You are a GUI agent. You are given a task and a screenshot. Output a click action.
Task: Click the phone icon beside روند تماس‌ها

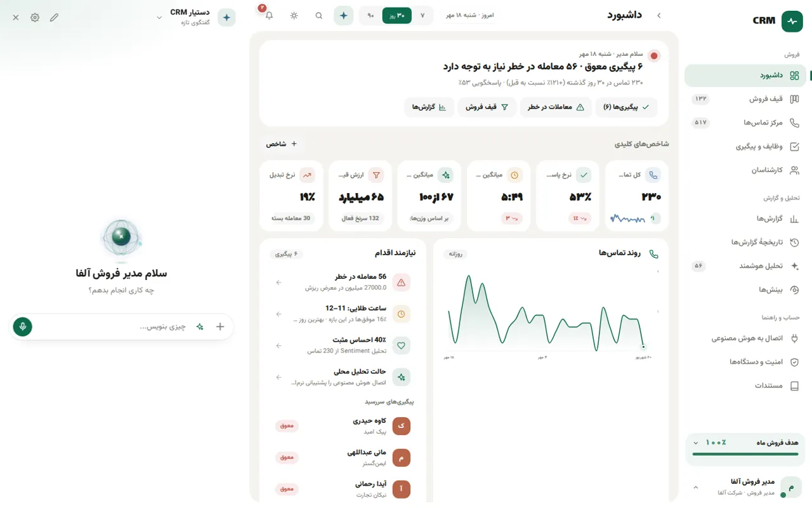(x=653, y=254)
